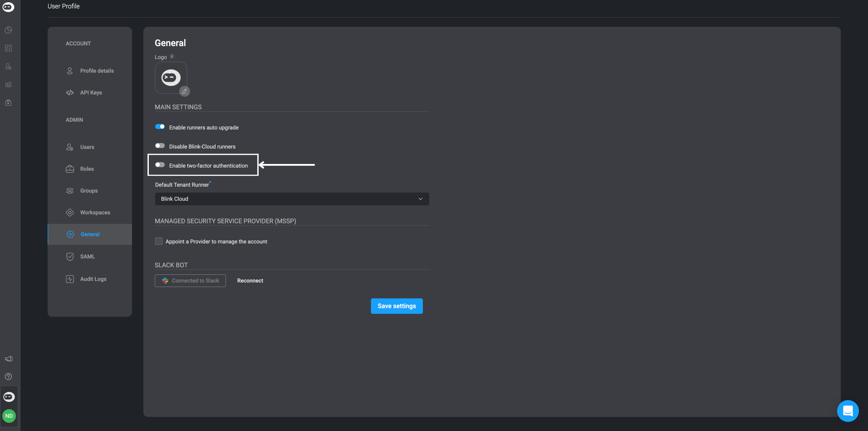Open the table icon in narrow left sidebar
Image resolution: width=868 pixels, height=431 pixels.
coord(8,84)
